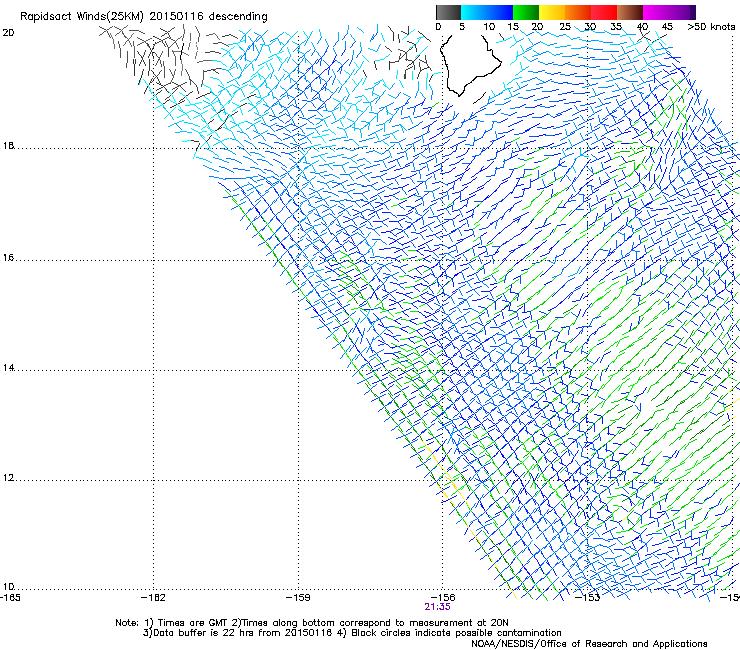
Task: Click the latitude label '14'
Action: point(8,367)
